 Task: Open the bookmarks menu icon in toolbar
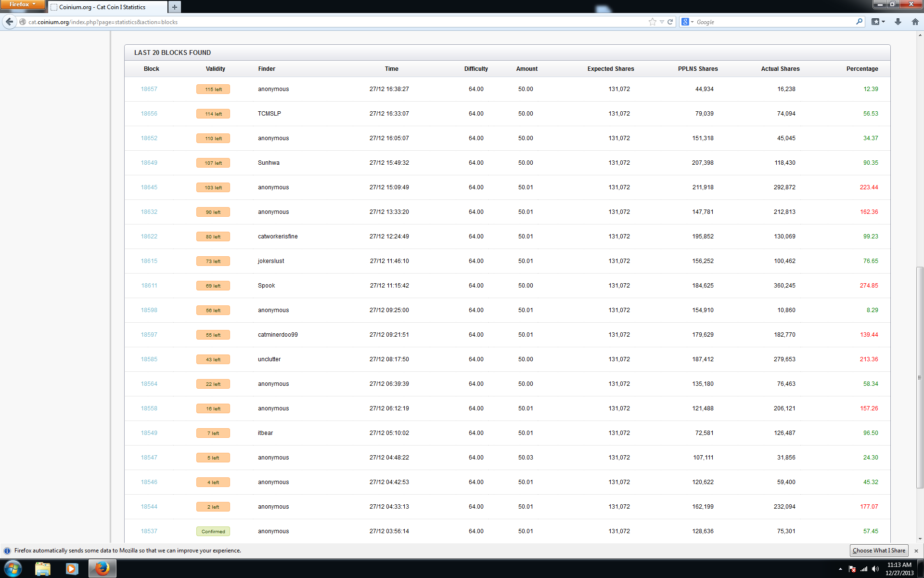(x=878, y=22)
